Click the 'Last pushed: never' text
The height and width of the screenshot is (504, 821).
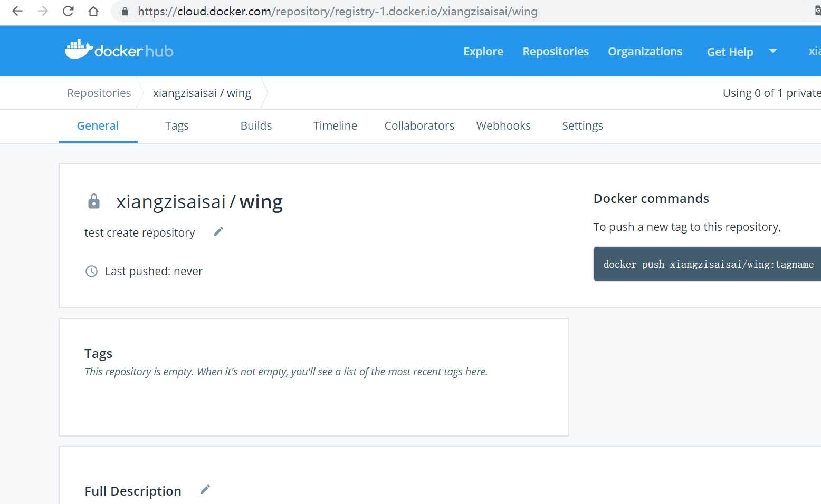pyautogui.click(x=154, y=271)
